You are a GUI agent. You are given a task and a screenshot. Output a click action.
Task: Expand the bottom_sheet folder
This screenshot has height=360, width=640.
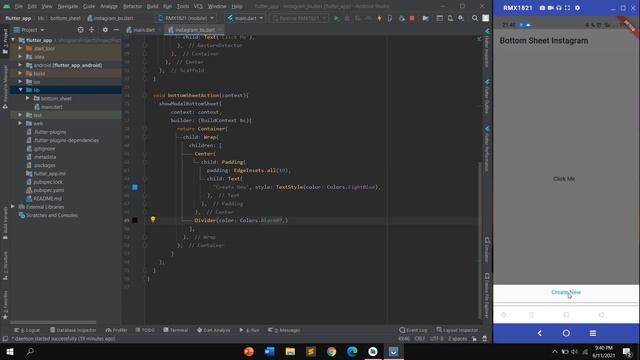point(27,98)
